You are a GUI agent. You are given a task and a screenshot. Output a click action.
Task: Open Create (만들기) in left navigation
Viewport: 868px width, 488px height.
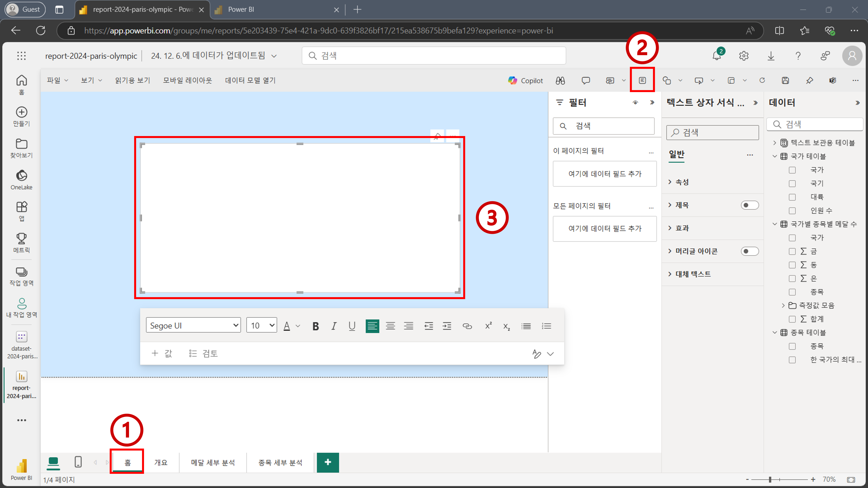coord(22,116)
